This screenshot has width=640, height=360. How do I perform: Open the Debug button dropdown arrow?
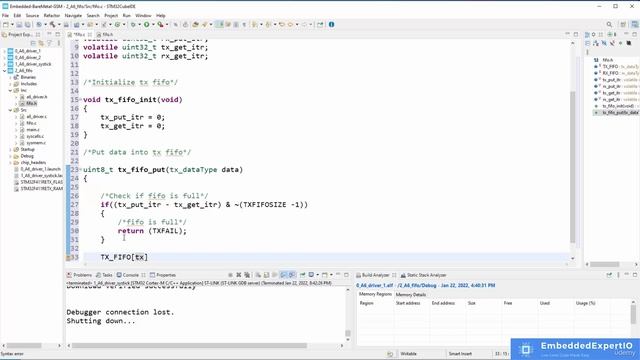(139, 25)
